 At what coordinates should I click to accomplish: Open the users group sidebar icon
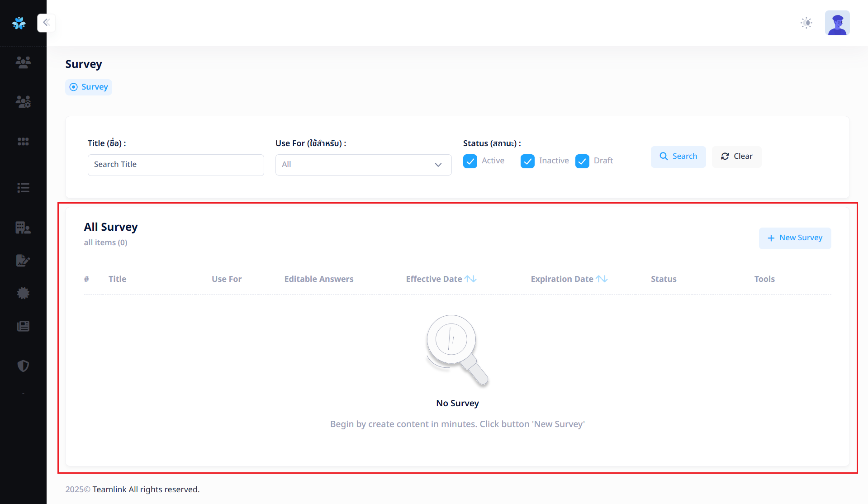pos(23,62)
